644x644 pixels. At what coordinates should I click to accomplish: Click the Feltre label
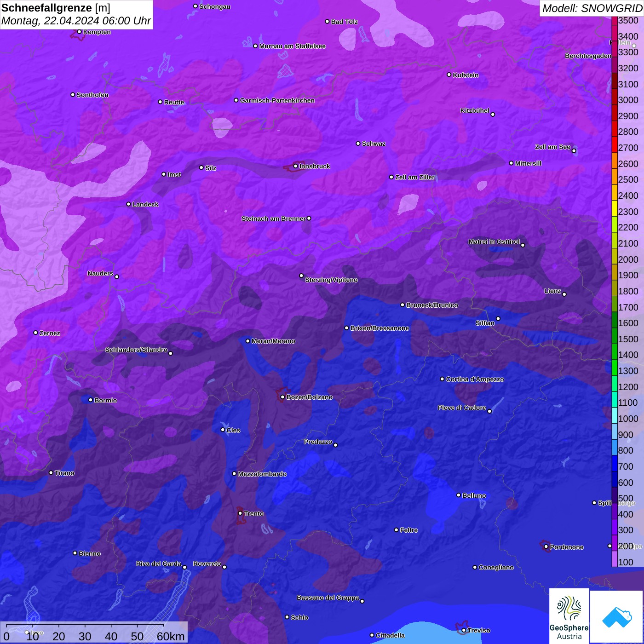[409, 530]
